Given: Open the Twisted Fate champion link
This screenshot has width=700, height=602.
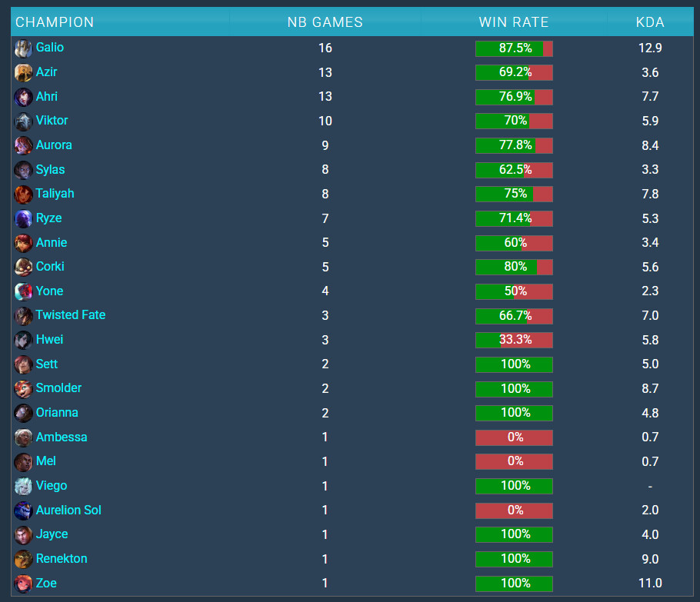Looking at the screenshot, I should click(71, 315).
